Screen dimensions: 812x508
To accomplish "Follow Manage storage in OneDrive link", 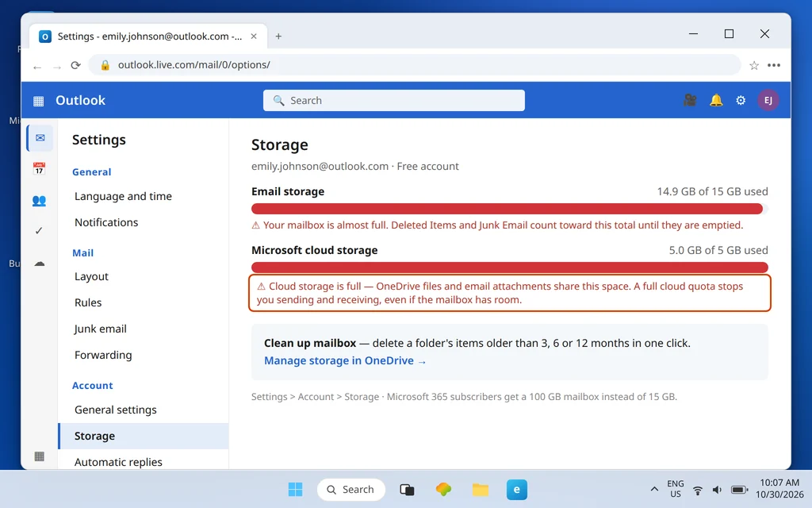I will coord(345,361).
